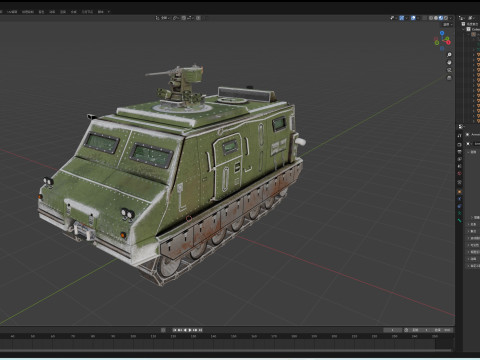Open the viewport Options dropdown below shading

click(x=447, y=25)
